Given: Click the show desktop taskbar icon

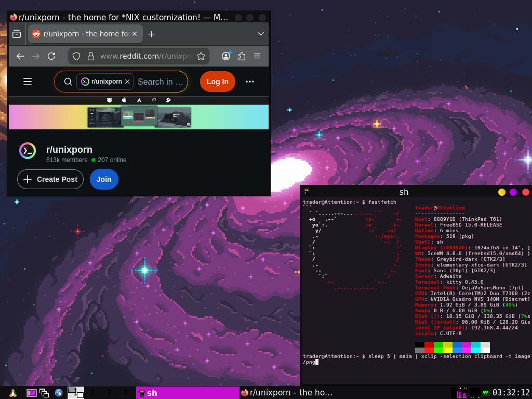Looking at the screenshot, I should pyautogui.click(x=32, y=393).
